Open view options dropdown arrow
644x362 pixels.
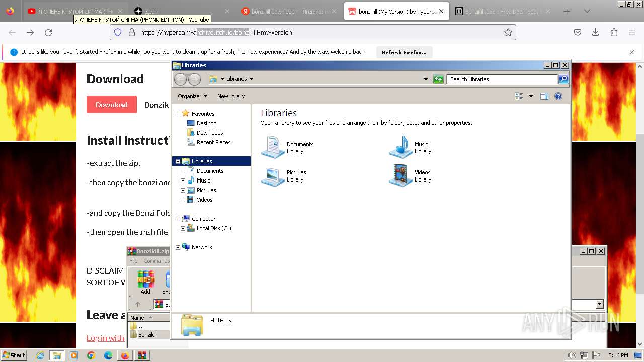tap(531, 96)
